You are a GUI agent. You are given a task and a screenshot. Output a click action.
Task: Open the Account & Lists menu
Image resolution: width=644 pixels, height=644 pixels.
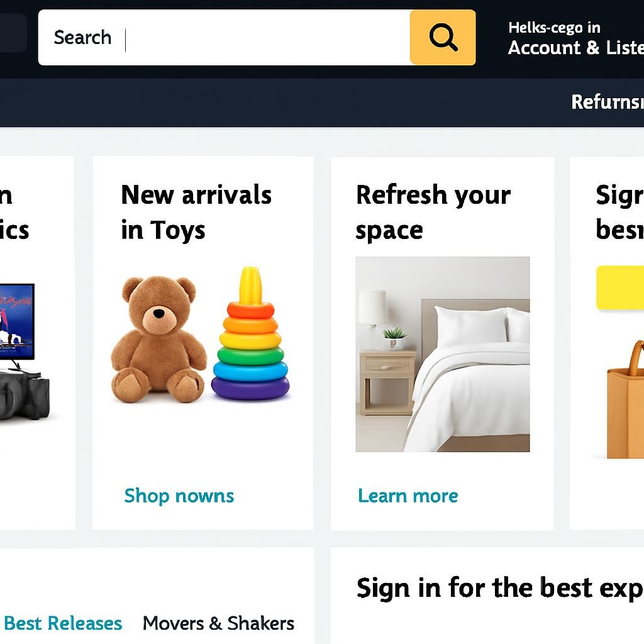tap(575, 47)
